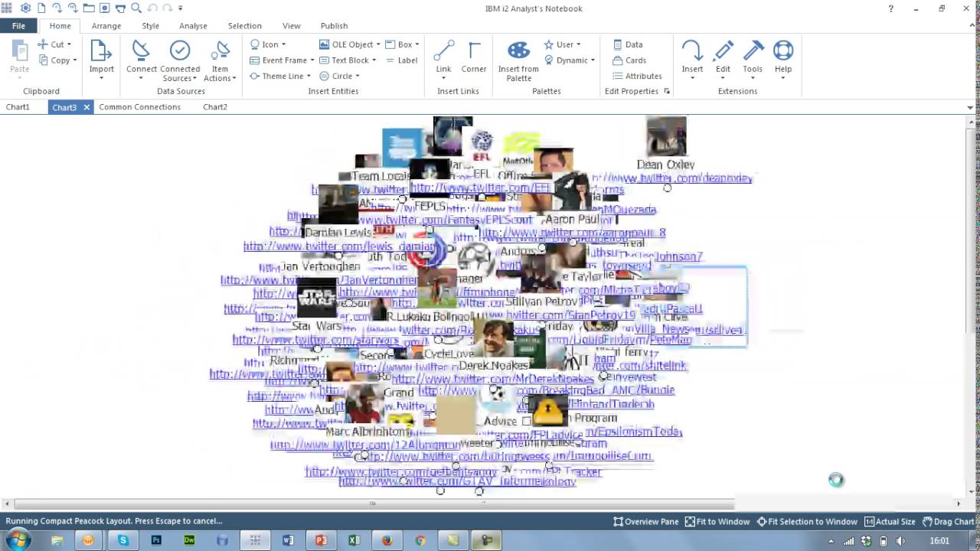
Task: Click Fit to Window button
Action: pyautogui.click(x=717, y=521)
